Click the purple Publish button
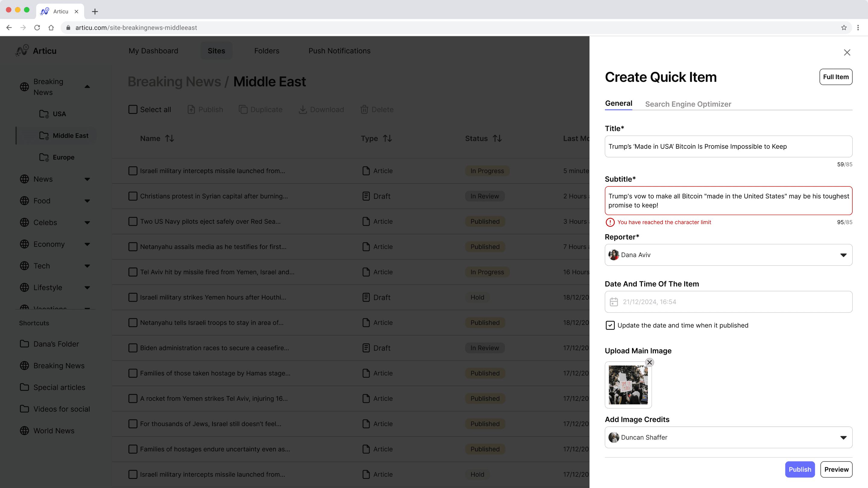Image resolution: width=868 pixels, height=488 pixels. (800, 470)
